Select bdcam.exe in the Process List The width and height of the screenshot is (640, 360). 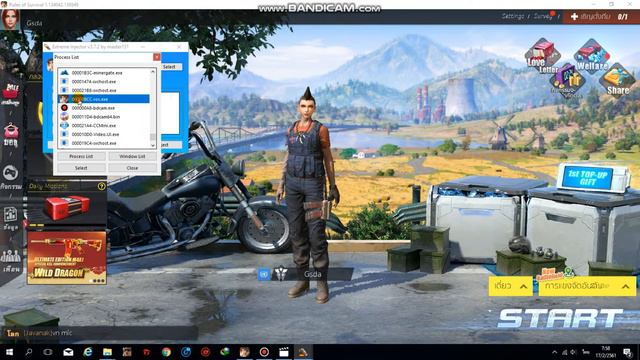104,108
